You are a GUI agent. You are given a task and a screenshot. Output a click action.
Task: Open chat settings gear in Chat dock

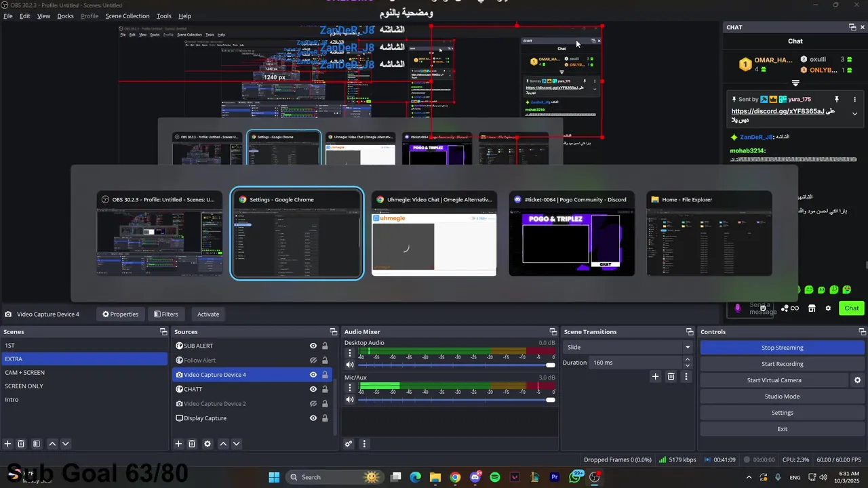click(x=828, y=308)
